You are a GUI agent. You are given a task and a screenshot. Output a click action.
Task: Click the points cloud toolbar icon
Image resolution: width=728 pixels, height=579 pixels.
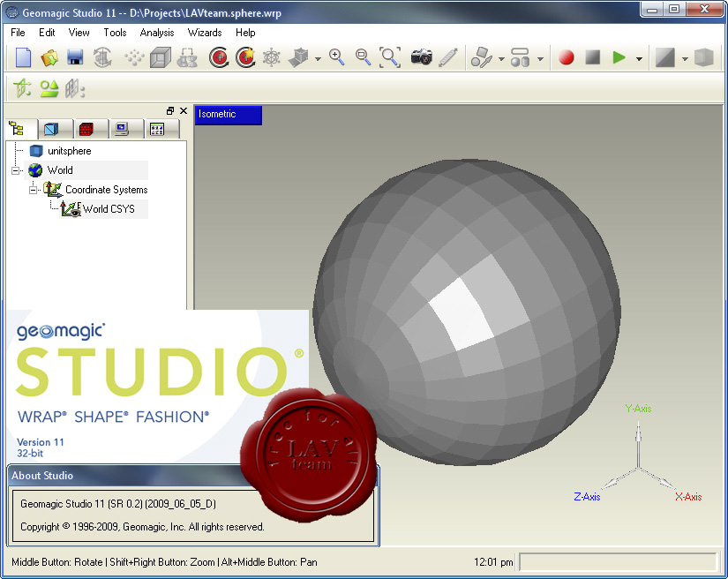[134, 58]
